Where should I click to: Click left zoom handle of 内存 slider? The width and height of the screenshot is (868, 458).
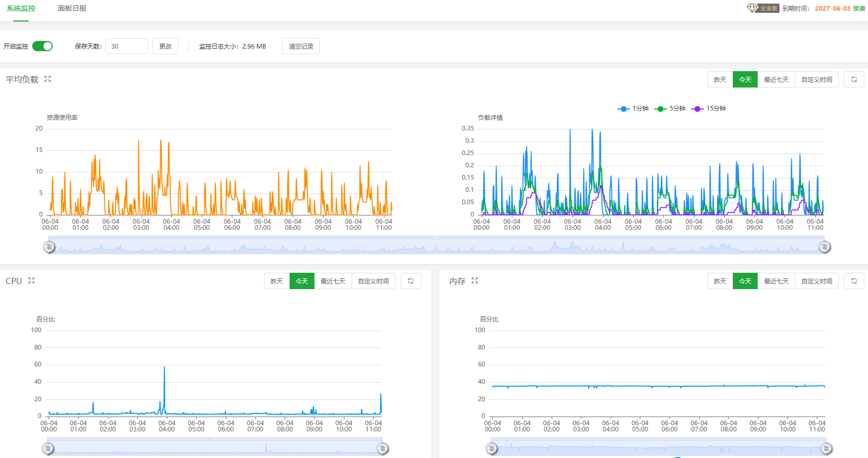492,449
